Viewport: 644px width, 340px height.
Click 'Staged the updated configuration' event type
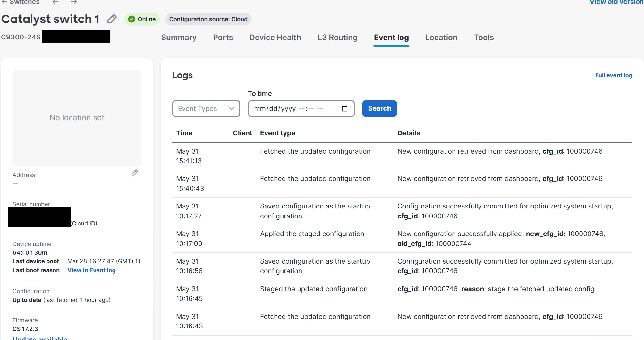[x=314, y=289]
